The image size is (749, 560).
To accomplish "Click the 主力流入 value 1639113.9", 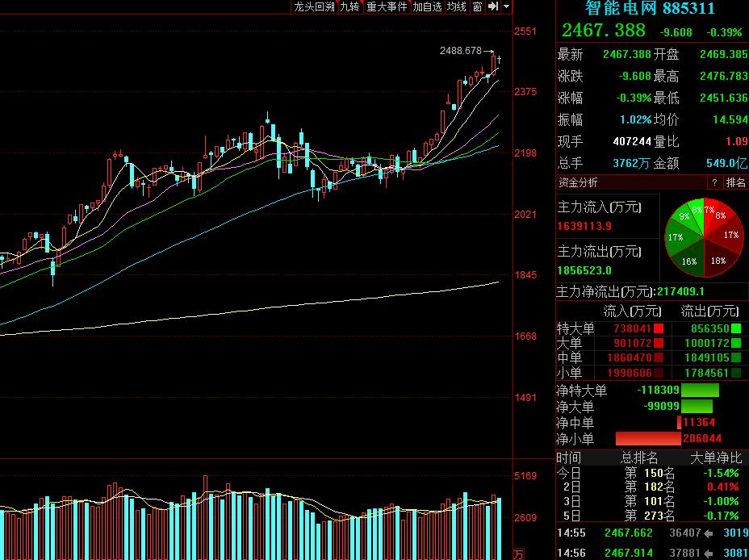I will coord(584,226).
